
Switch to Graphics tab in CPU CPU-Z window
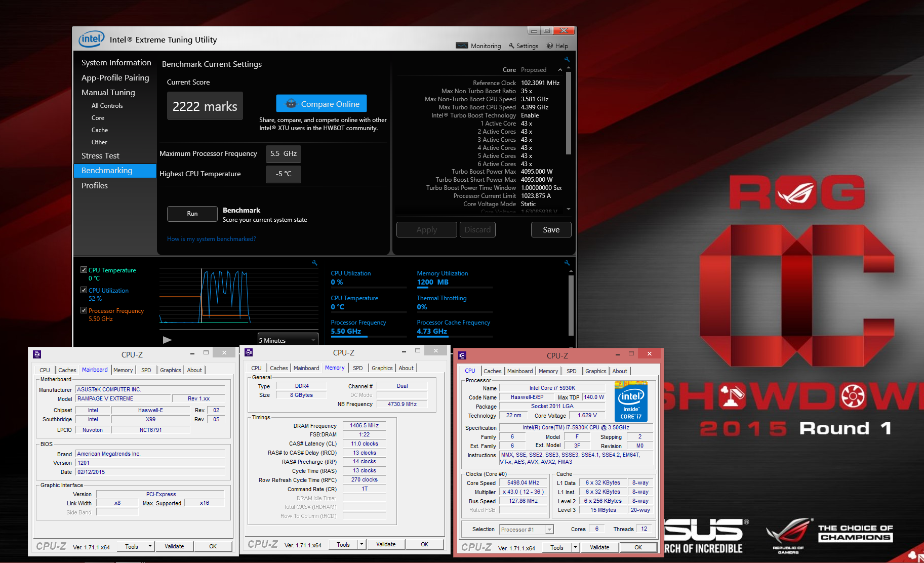(x=595, y=371)
